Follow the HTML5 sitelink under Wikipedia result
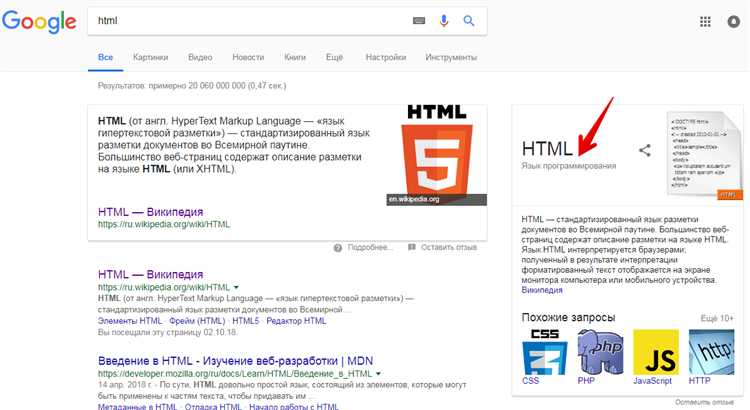Image resolution: width=750 pixels, height=410 pixels. [245, 321]
